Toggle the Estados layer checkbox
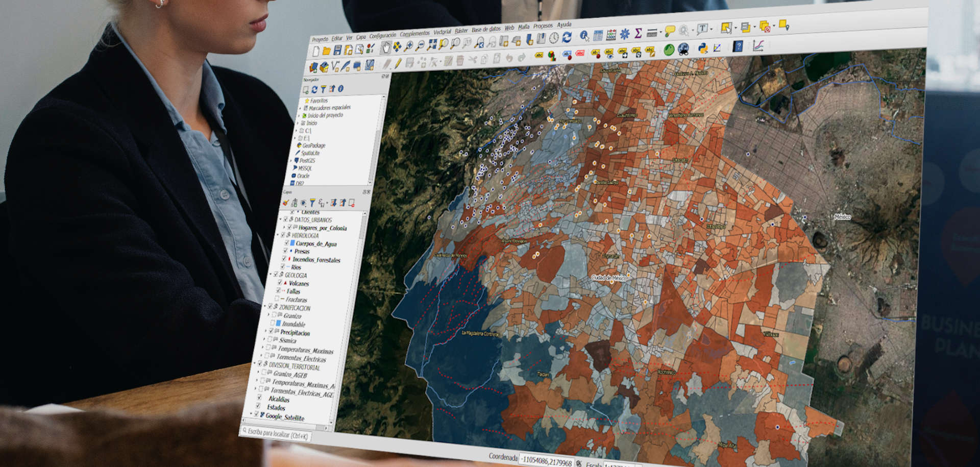 click(258, 406)
